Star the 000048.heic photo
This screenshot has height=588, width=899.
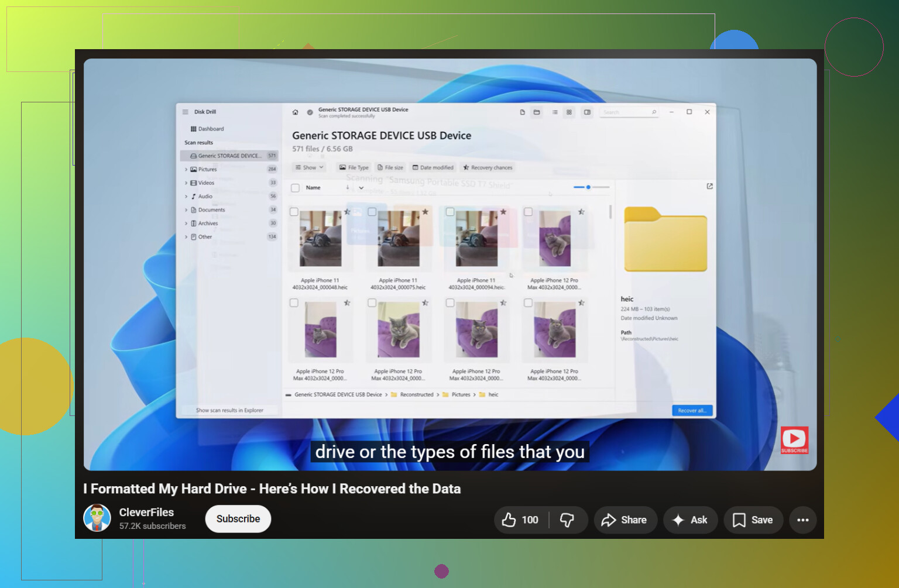pos(347,212)
